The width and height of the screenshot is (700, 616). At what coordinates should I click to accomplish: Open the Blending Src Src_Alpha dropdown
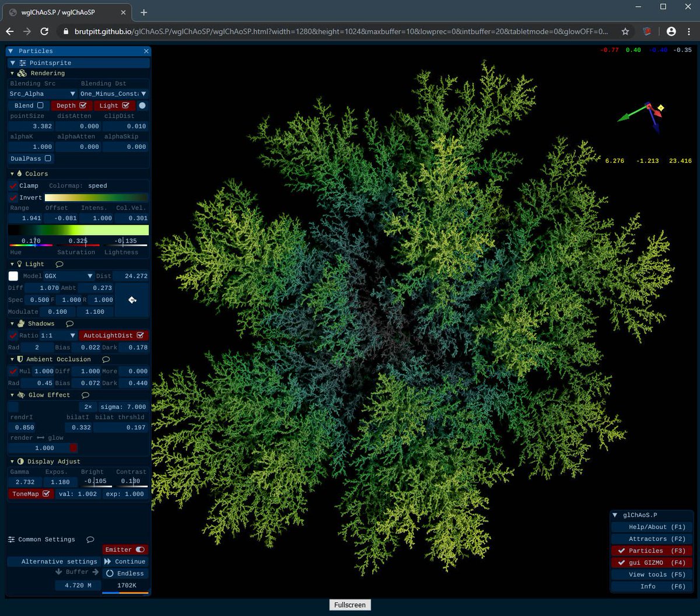(43, 94)
